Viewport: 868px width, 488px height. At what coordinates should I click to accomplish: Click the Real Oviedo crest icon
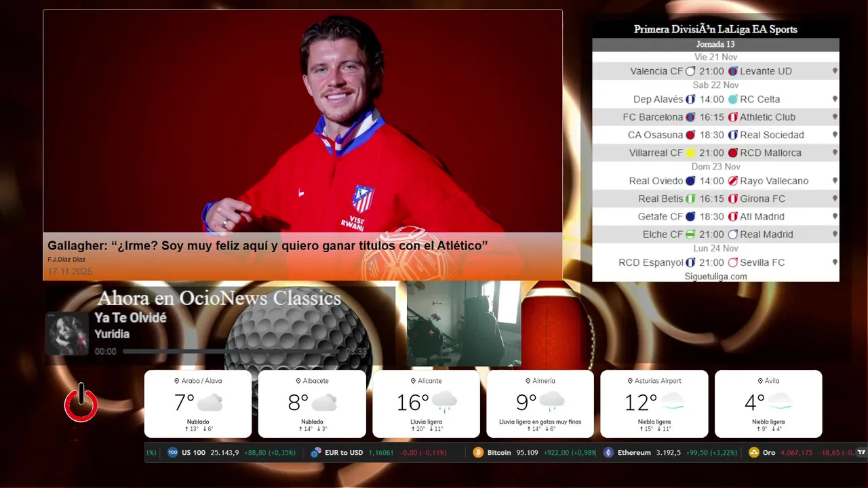(x=690, y=181)
